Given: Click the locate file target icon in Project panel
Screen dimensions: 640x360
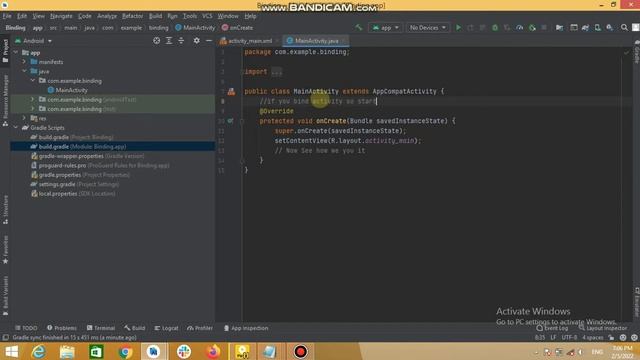Looking at the screenshot, I should [x=157, y=41].
